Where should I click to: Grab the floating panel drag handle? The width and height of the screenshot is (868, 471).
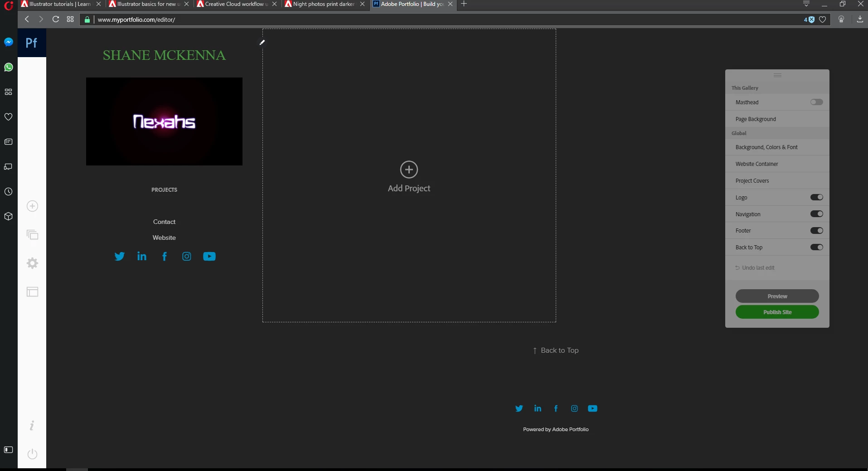(x=777, y=75)
